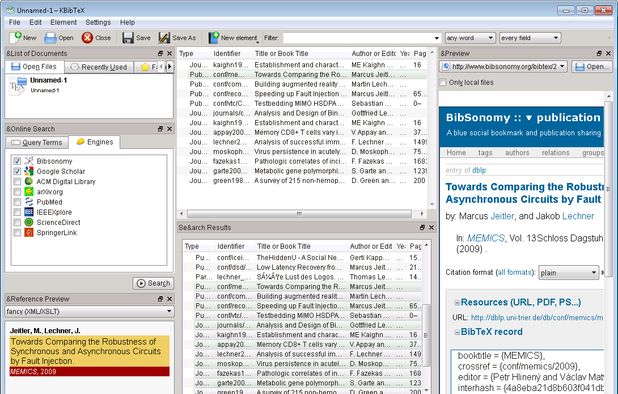The width and height of the screenshot is (618, 394).
Task: Enable the ScienceDirect search engine
Action: [x=17, y=222]
